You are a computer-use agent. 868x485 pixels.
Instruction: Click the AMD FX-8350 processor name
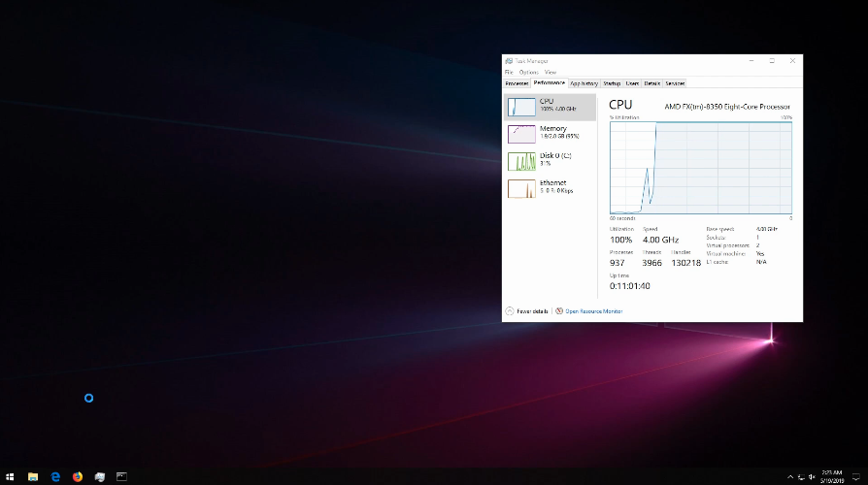click(x=727, y=107)
